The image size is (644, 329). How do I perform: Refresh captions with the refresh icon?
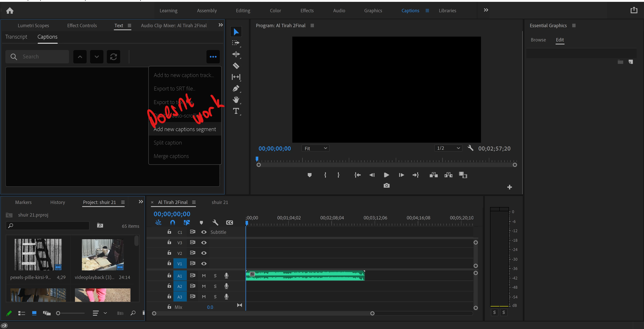[114, 57]
